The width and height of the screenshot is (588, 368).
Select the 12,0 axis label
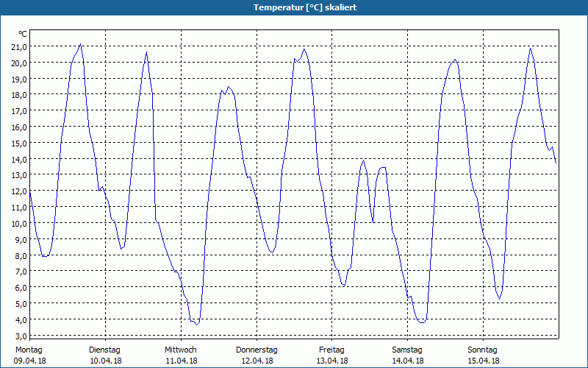(x=19, y=191)
